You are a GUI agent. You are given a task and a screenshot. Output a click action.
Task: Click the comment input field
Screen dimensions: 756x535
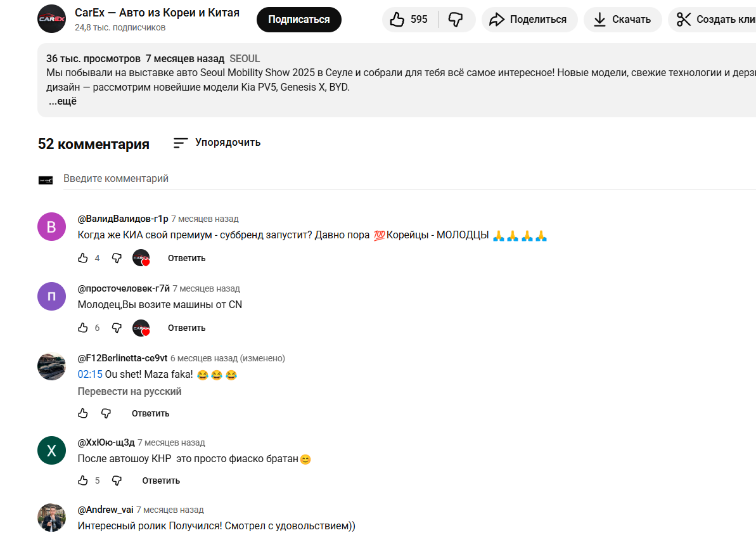(x=406, y=179)
